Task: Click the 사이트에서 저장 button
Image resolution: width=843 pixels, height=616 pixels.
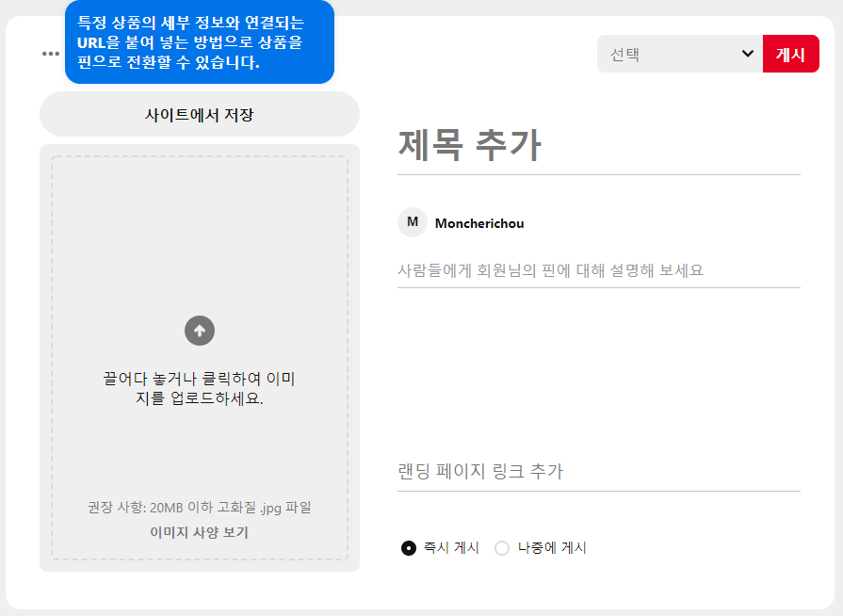Action: pyautogui.click(x=200, y=114)
